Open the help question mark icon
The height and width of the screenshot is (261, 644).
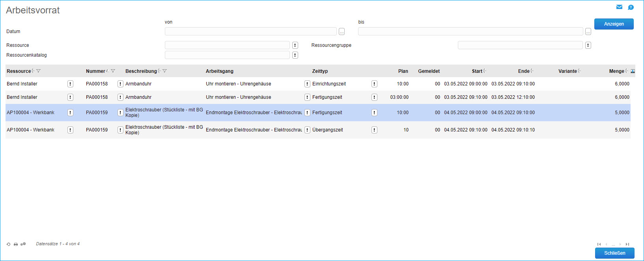(631, 7)
